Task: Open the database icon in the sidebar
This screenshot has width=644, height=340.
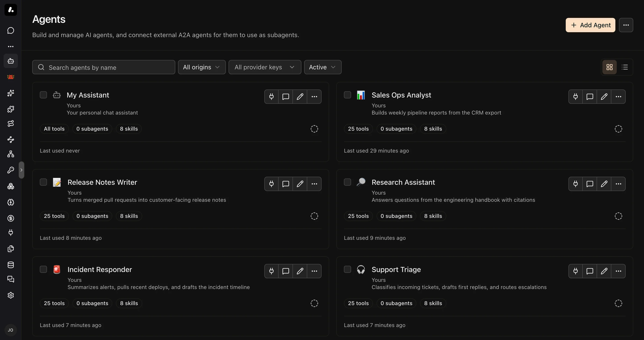Action: [11, 265]
